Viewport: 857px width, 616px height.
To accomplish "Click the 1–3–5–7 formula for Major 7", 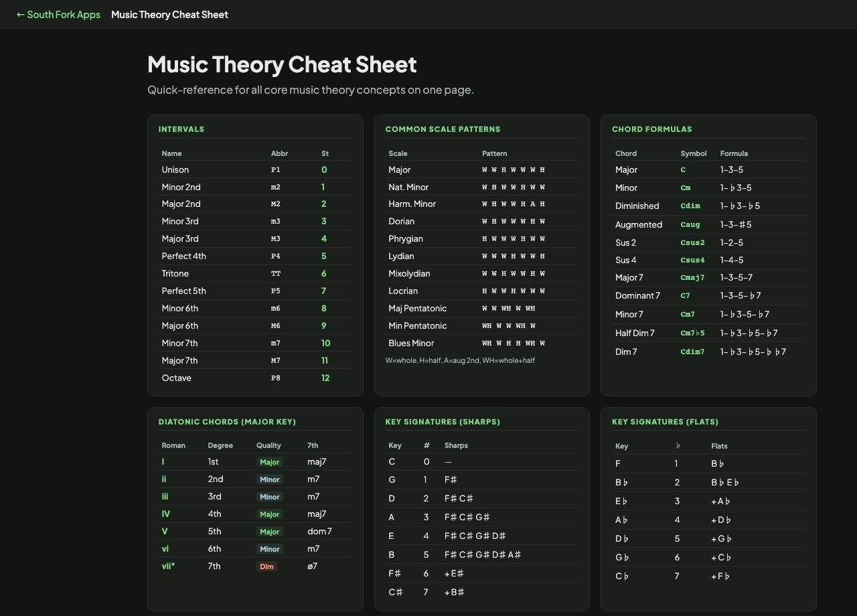I will pos(736,277).
